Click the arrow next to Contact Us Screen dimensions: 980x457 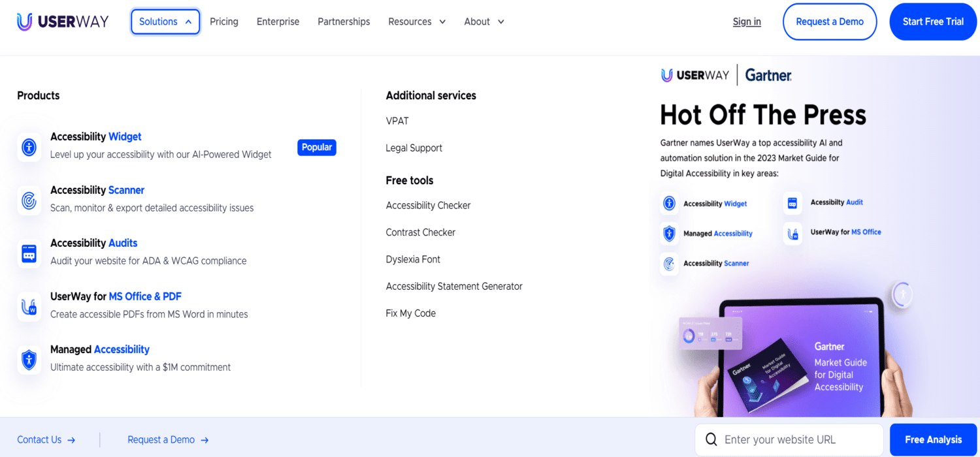(x=71, y=440)
